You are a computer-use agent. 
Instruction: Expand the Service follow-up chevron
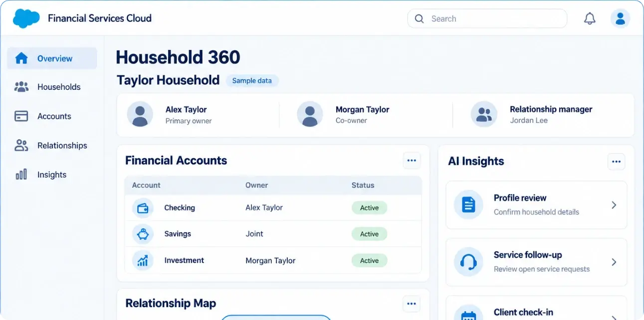(x=614, y=262)
